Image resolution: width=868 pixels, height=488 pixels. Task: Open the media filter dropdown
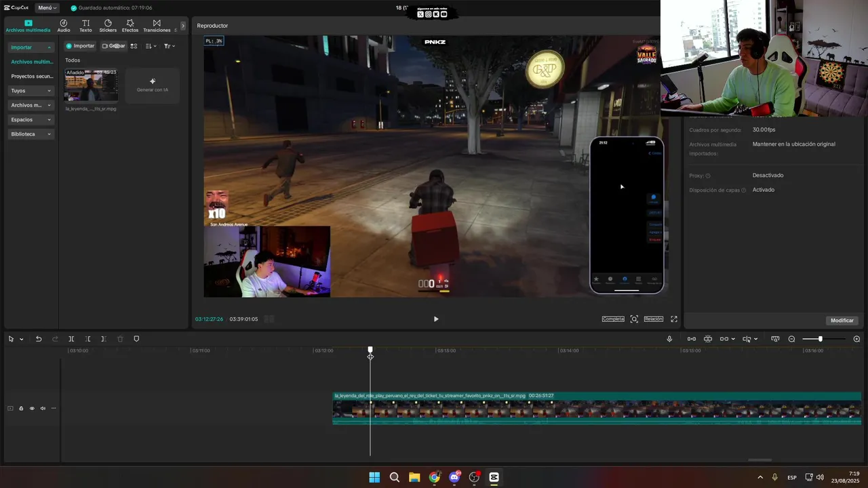[170, 46]
